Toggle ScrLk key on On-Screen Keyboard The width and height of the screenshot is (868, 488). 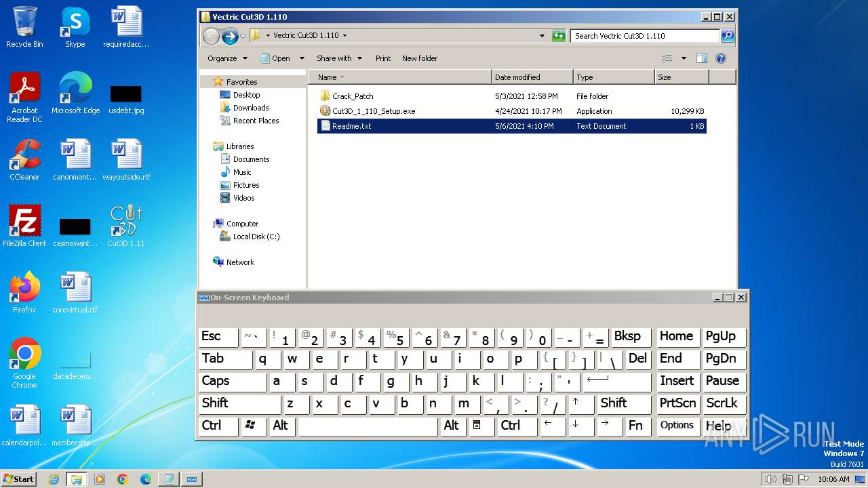(x=725, y=404)
